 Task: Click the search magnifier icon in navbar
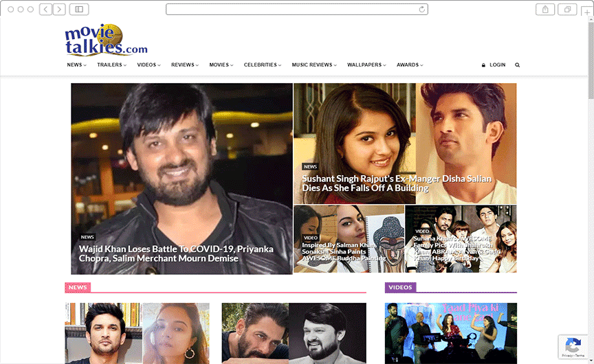coord(517,65)
